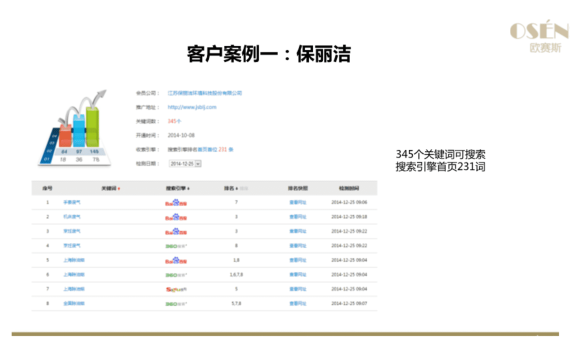Click the 检测时间 column header
This screenshot has height=360, width=570.
click(349, 188)
